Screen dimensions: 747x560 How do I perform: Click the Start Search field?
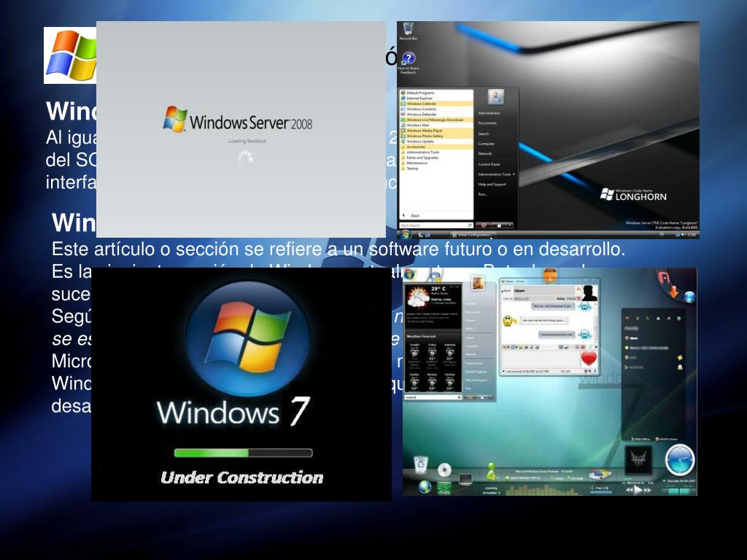pos(436,225)
